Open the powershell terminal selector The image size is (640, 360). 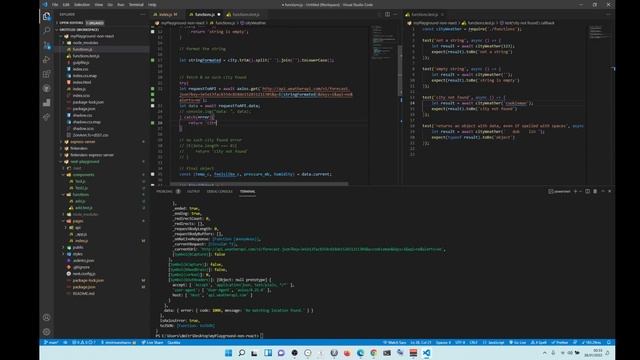point(560,191)
